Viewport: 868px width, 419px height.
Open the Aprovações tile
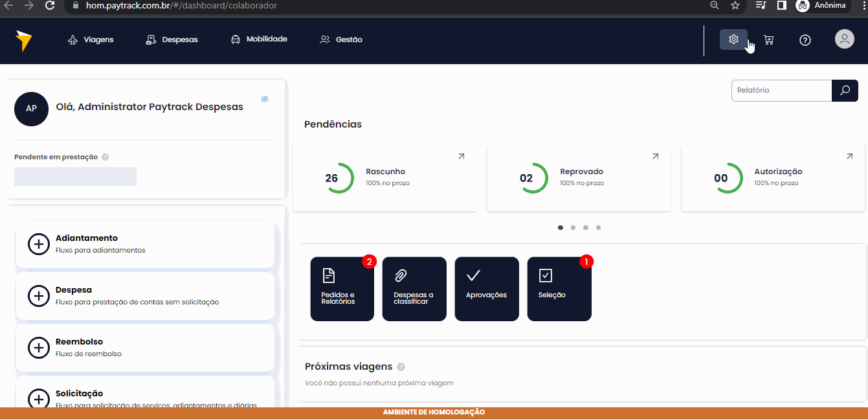pyautogui.click(x=487, y=289)
